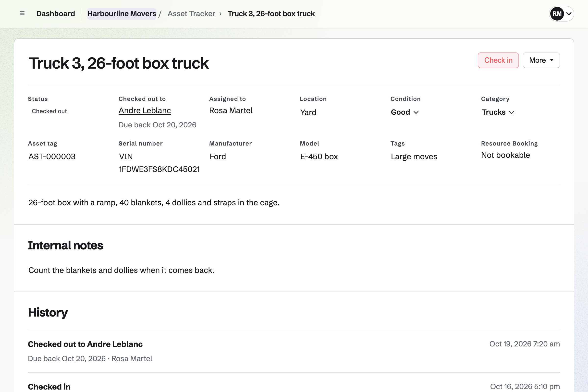Click the internal note about blankets and dollies
The width and height of the screenshot is (588, 392).
(x=121, y=270)
